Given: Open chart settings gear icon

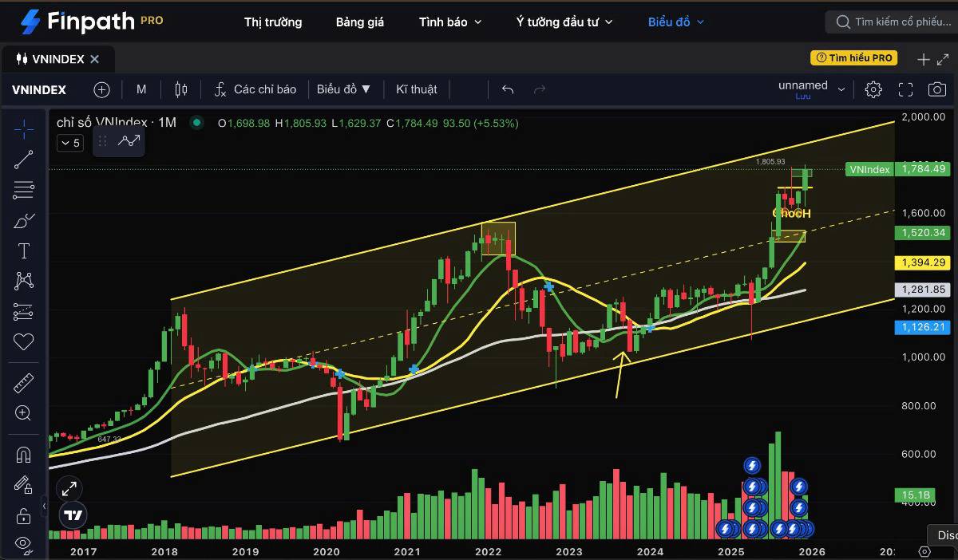Looking at the screenshot, I should (873, 89).
